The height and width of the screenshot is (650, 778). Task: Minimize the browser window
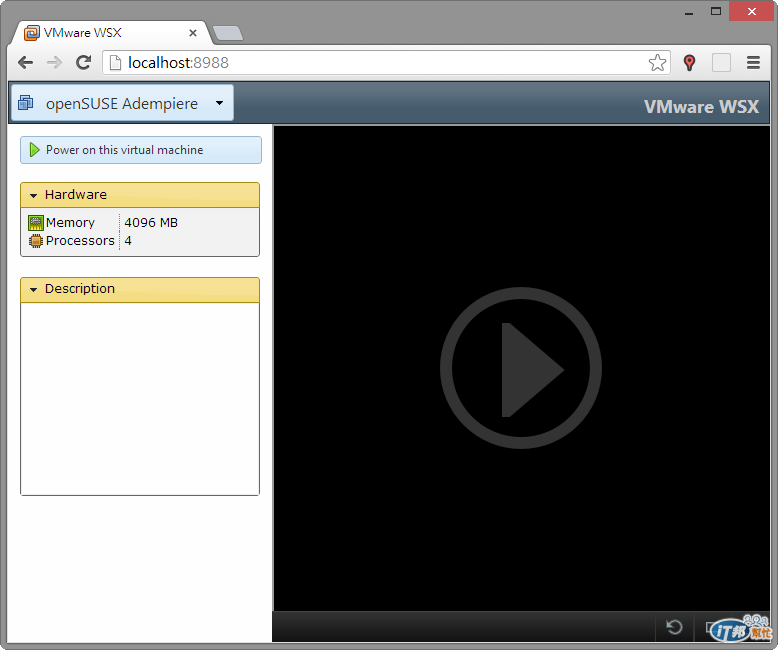(x=689, y=12)
